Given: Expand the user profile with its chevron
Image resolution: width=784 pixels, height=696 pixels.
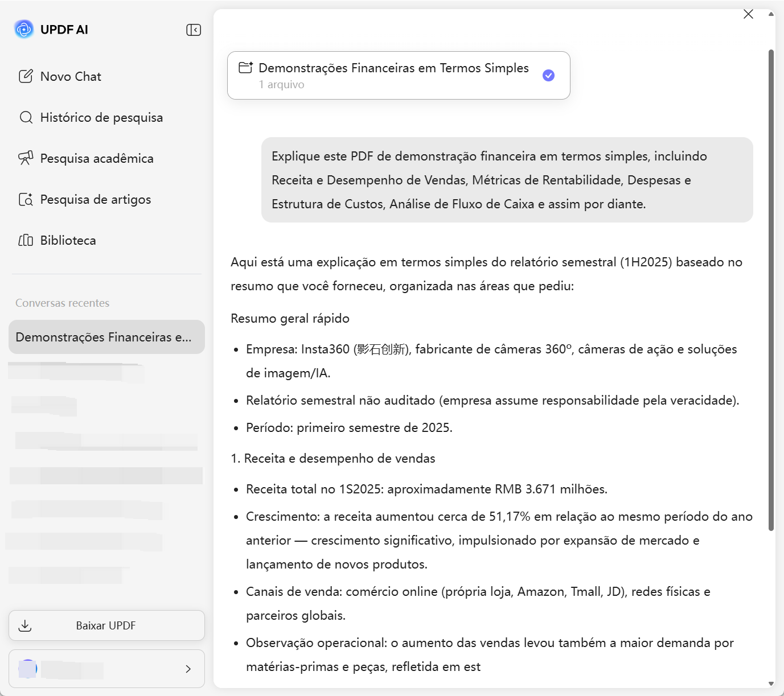Looking at the screenshot, I should [188, 669].
